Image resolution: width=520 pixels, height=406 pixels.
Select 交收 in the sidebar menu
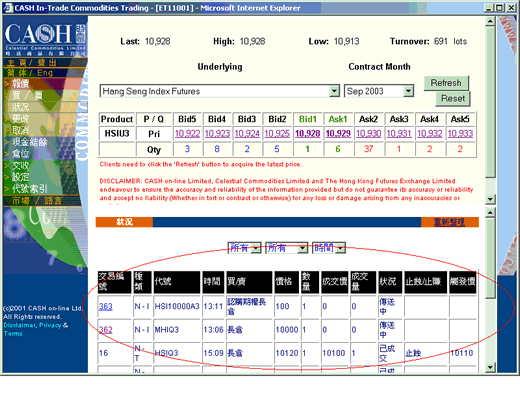pos(21,165)
